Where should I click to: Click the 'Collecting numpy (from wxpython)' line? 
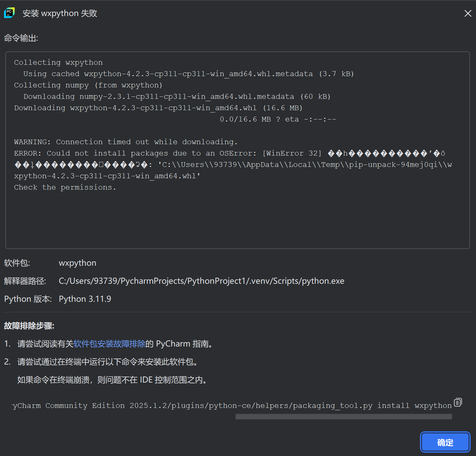[x=88, y=85]
